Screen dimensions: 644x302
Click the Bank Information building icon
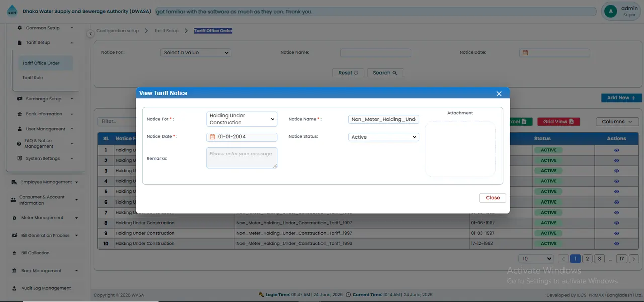20,114
